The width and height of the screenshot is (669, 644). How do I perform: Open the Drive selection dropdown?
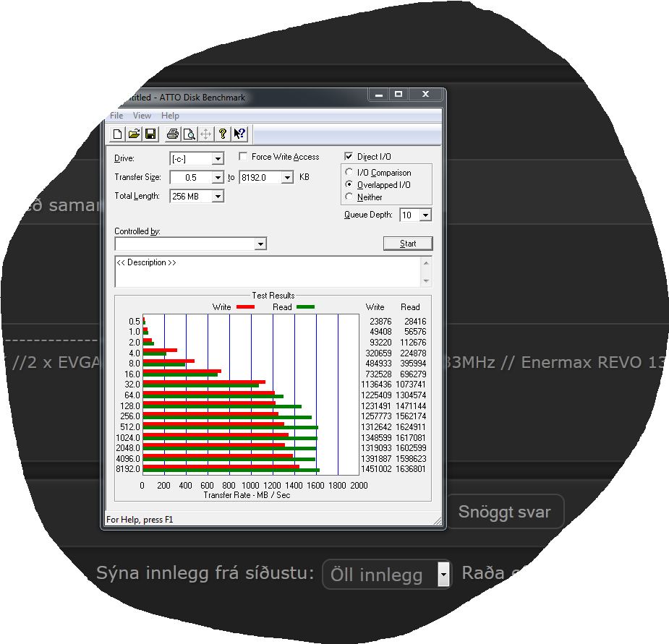coord(219,158)
